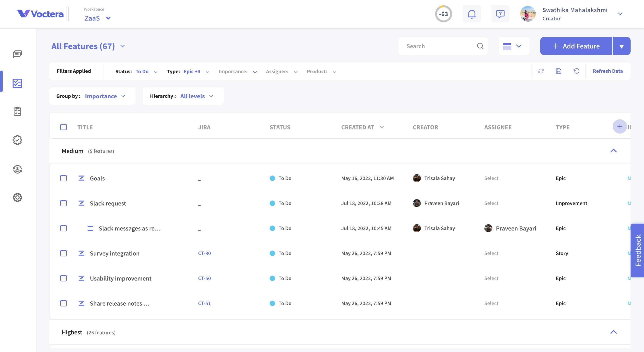Click the search magnifier icon
This screenshot has height=352, width=644.
(480, 46)
